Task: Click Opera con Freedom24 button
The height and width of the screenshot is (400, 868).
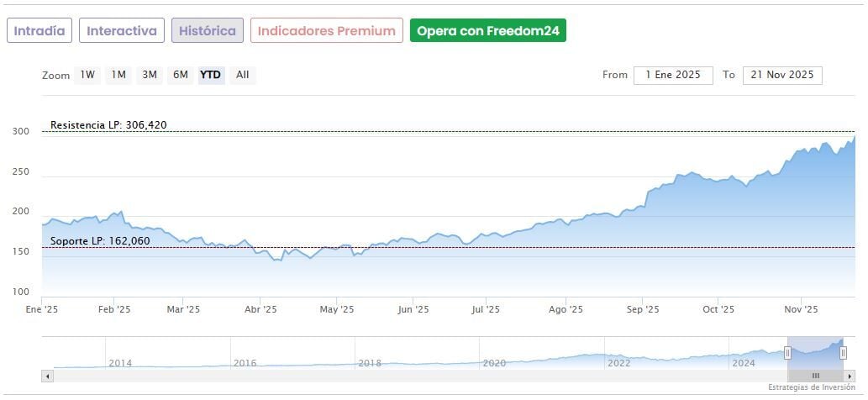Action: click(488, 31)
